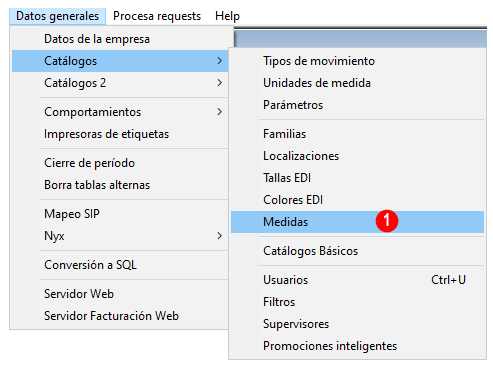Select Unidades de medida

[357, 83]
